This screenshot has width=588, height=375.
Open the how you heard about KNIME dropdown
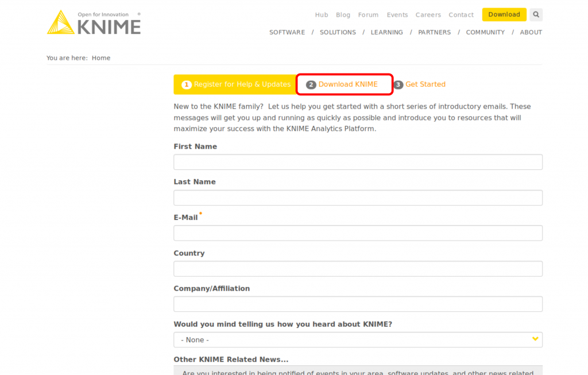pyautogui.click(x=358, y=339)
